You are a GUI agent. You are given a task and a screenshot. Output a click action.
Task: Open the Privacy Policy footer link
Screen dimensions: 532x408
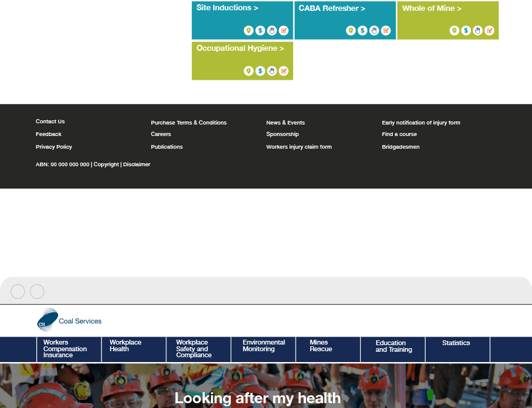(x=54, y=147)
